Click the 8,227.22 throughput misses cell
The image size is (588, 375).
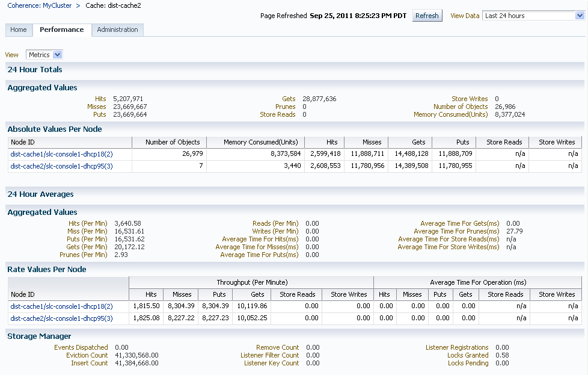coord(181,318)
